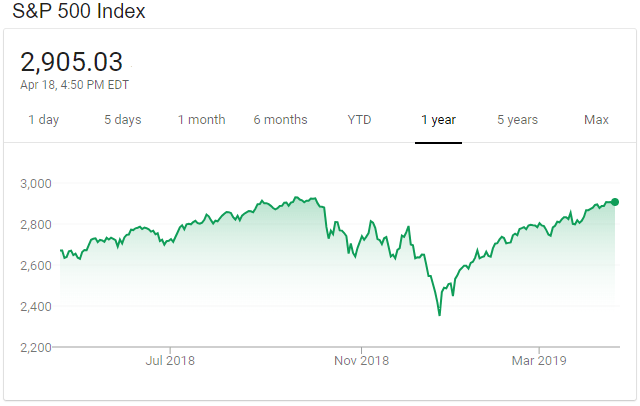The image size is (640, 406).
Task: Click the 2,800 y-axis label
Action: coord(36,224)
